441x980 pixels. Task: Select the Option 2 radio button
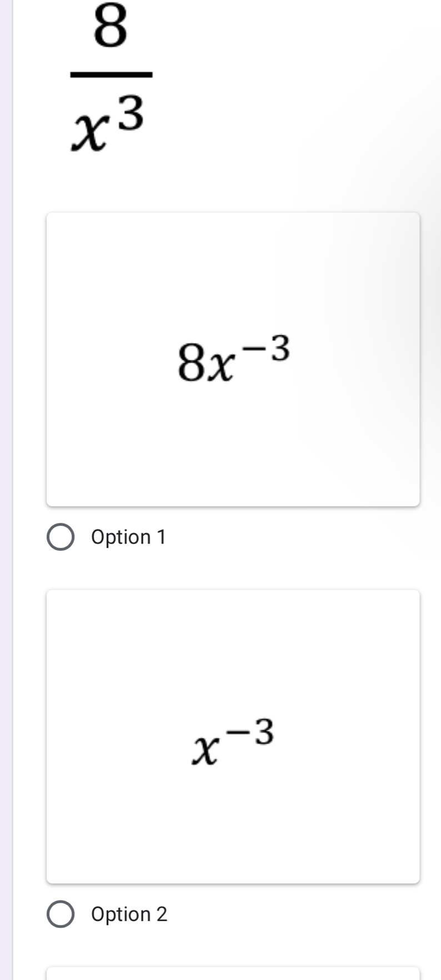pyautogui.click(x=62, y=914)
